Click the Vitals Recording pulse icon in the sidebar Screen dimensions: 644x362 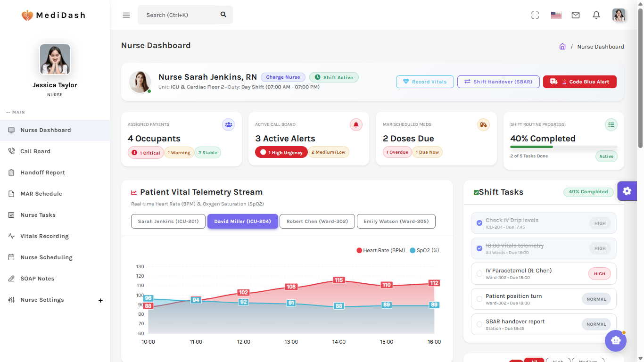tap(11, 236)
